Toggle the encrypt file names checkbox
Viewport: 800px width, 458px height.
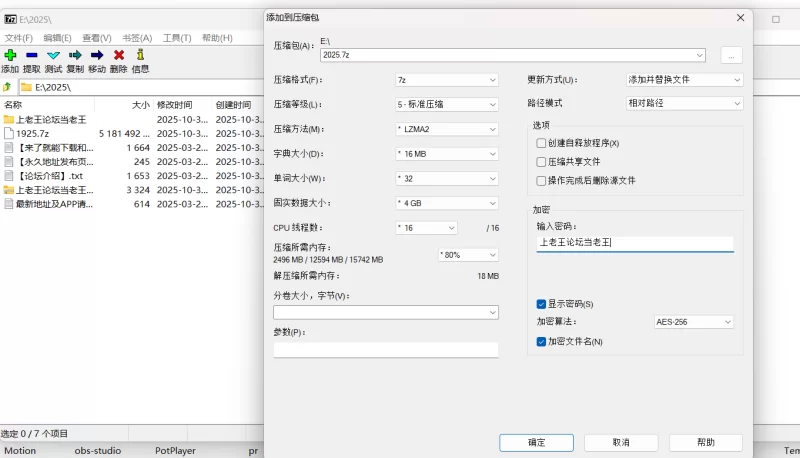[541, 342]
